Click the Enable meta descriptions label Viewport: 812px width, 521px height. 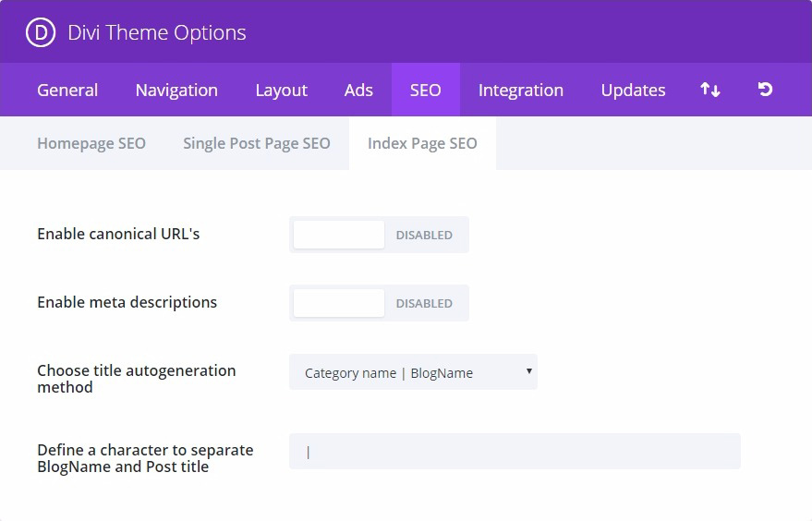pos(127,302)
